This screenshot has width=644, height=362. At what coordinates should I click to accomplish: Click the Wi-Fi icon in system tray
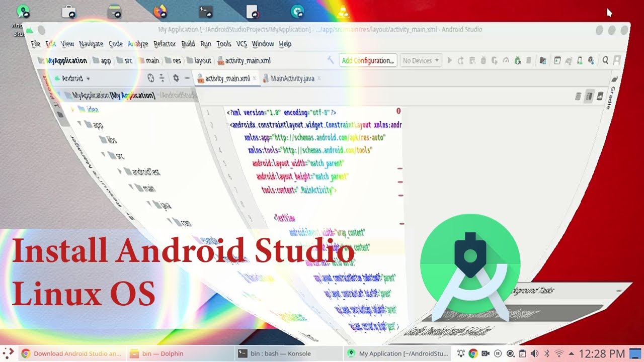point(559,353)
